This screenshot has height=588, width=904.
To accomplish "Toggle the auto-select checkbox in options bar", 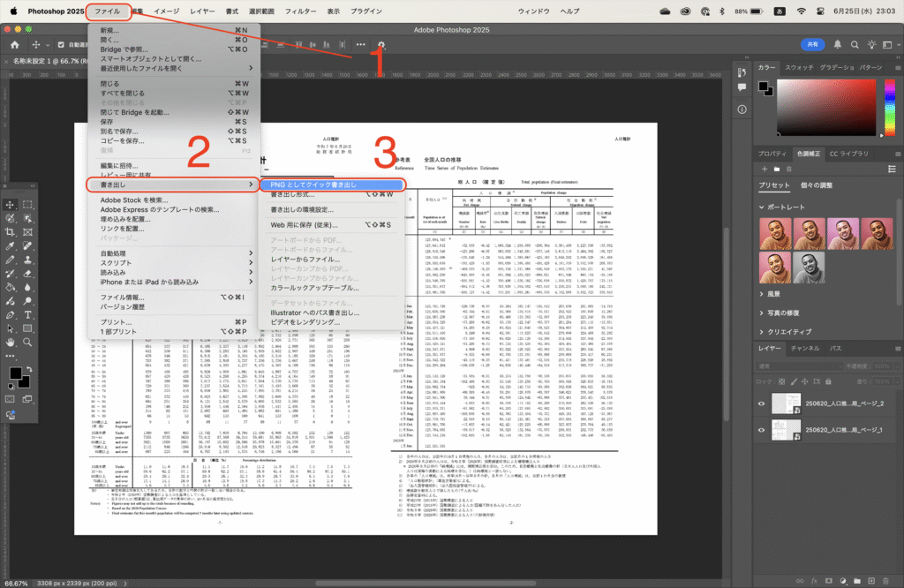I will pos(61,44).
